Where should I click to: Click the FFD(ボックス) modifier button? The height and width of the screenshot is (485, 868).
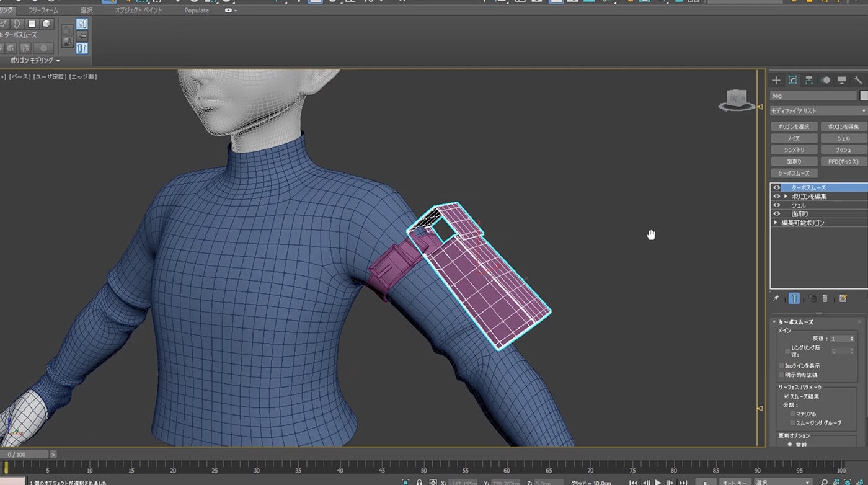coord(843,161)
